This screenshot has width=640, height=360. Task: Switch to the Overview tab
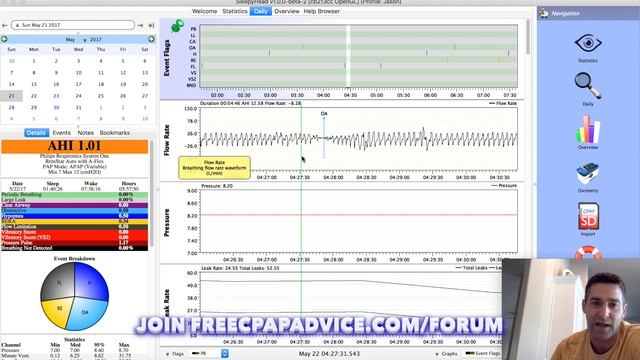287,11
